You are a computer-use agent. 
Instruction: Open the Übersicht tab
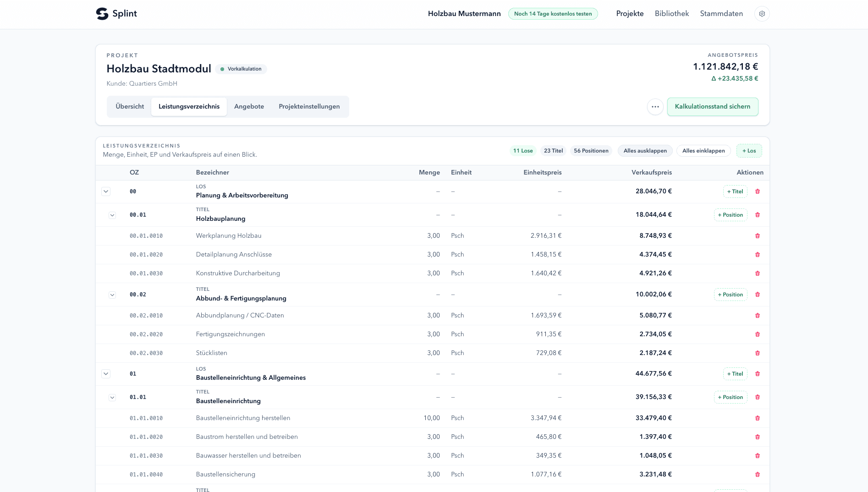point(130,107)
